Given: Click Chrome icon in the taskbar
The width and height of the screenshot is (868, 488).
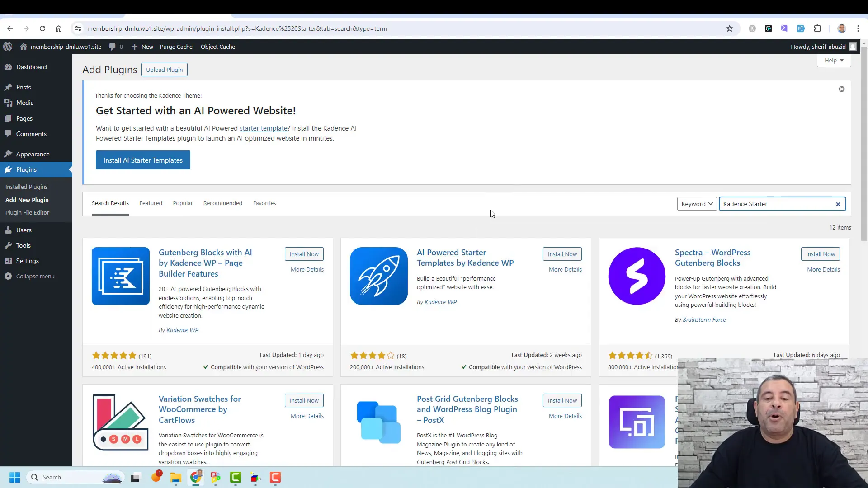Looking at the screenshot, I should click(196, 477).
